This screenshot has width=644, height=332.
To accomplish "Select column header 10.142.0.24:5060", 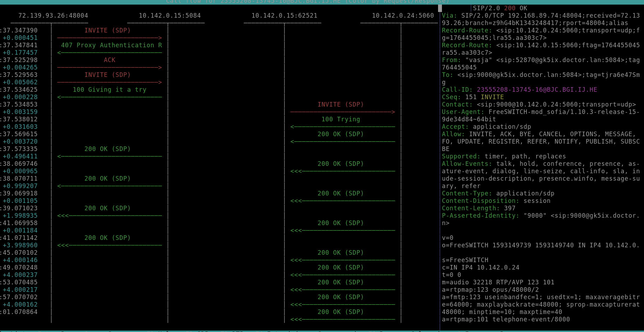I will click(403, 16).
